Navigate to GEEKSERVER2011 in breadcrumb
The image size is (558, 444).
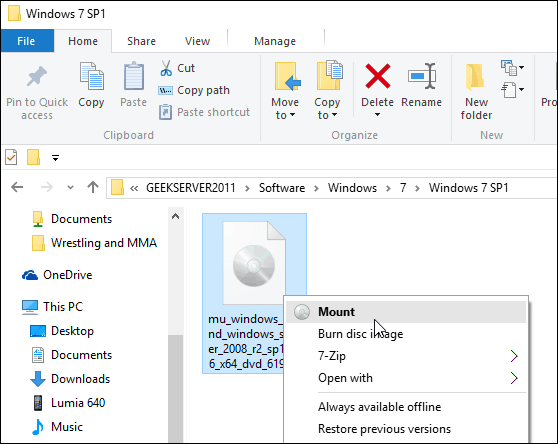[x=191, y=187]
